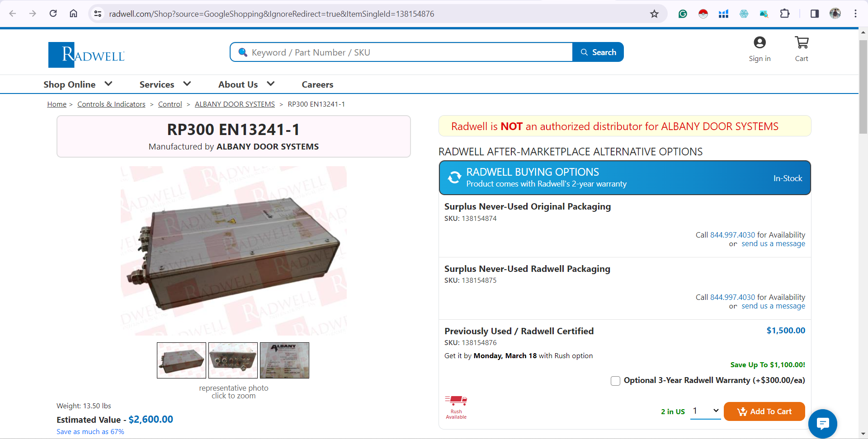This screenshot has width=868, height=439.
Task: Open the live chat bubble icon
Action: pyautogui.click(x=823, y=424)
